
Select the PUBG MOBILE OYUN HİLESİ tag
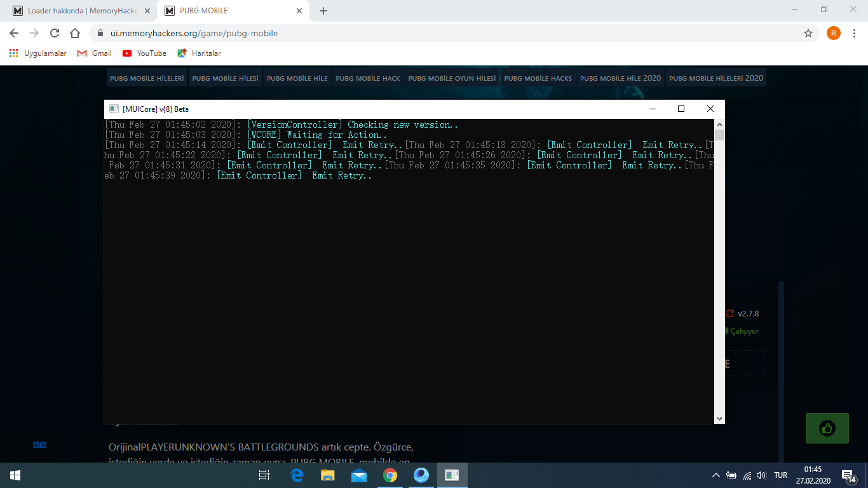[452, 78]
